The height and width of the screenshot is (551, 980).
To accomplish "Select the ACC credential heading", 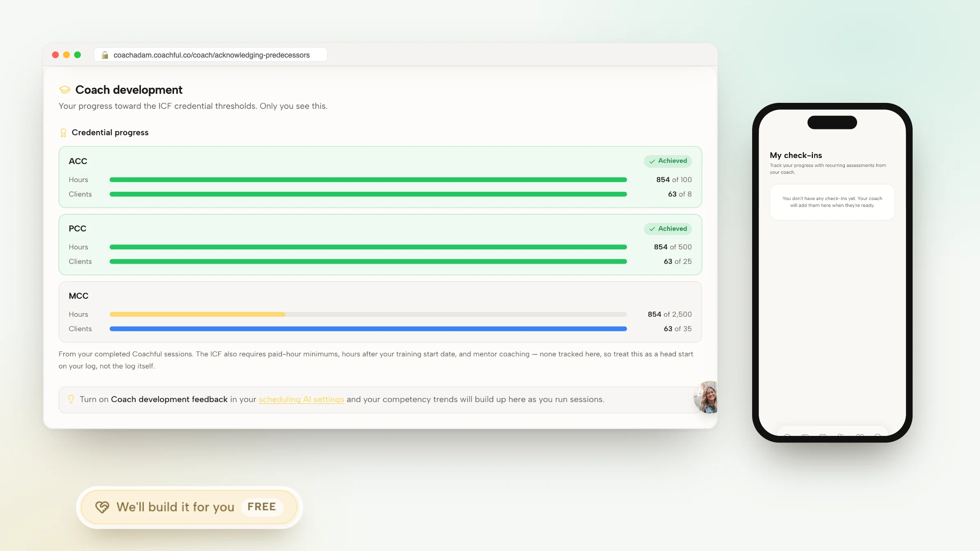I will pyautogui.click(x=78, y=161).
